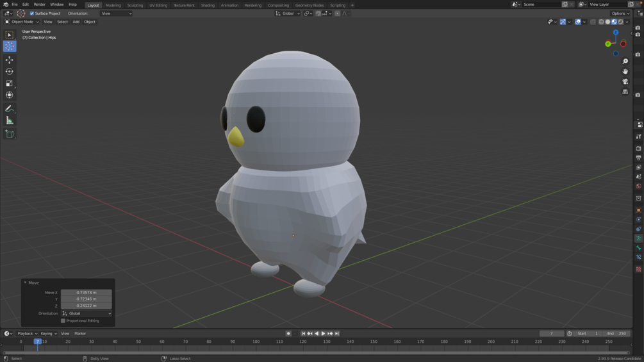Toggle auto keying record button
The height and width of the screenshot is (362, 644).
(x=288, y=334)
